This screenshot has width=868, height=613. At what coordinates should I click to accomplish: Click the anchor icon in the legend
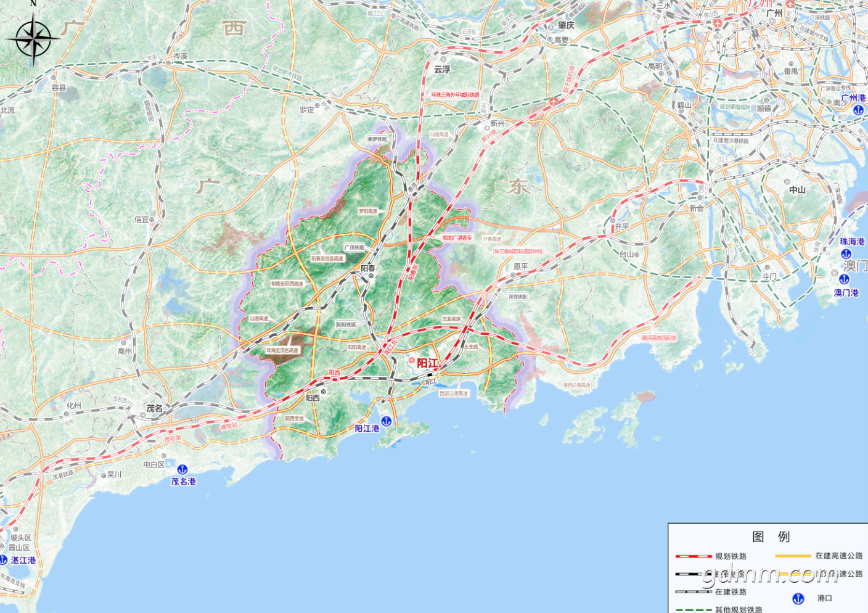click(798, 598)
